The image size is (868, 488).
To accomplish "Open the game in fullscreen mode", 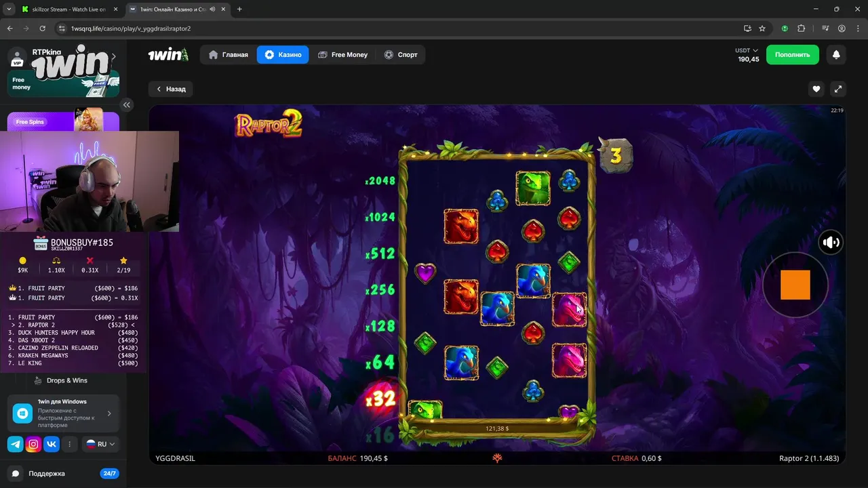I will click(x=837, y=89).
